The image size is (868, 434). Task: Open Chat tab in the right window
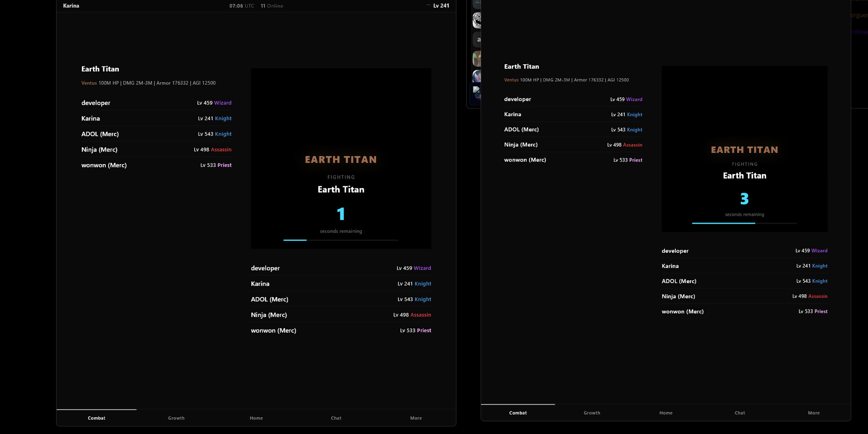coord(740,413)
